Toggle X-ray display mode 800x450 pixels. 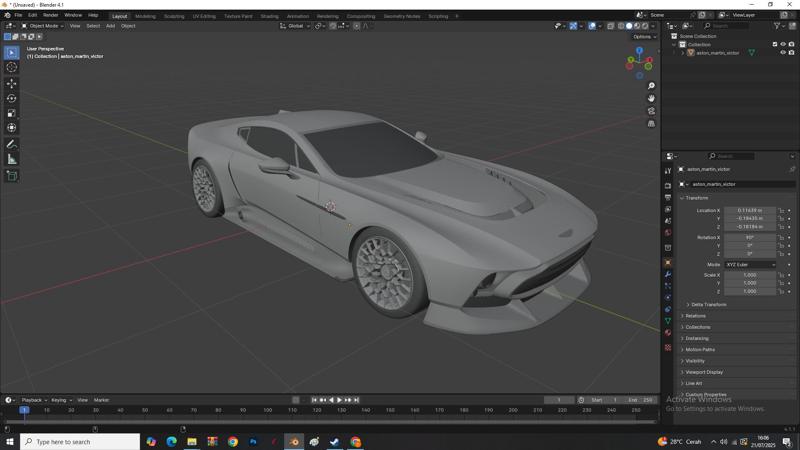pyautogui.click(x=611, y=26)
